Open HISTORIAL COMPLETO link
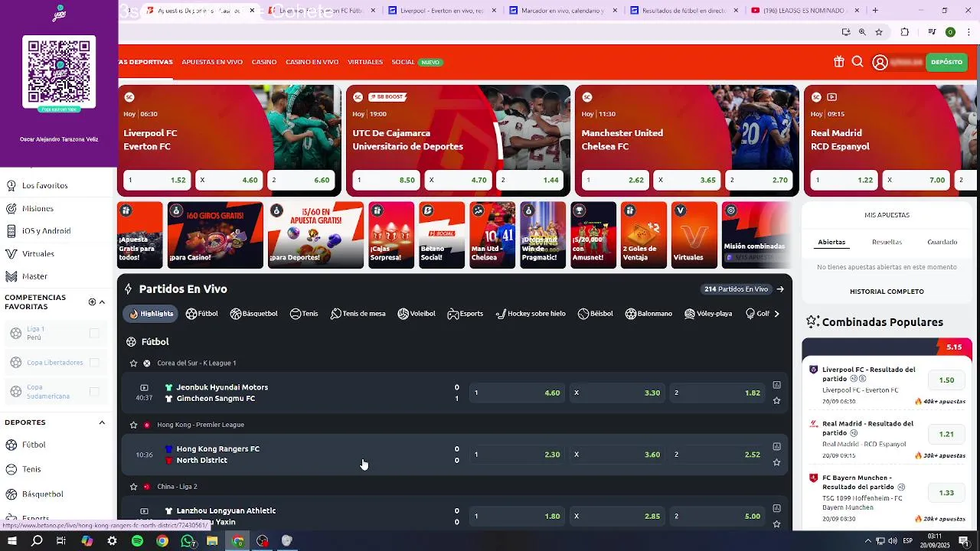This screenshot has height=551, width=980. (887, 292)
